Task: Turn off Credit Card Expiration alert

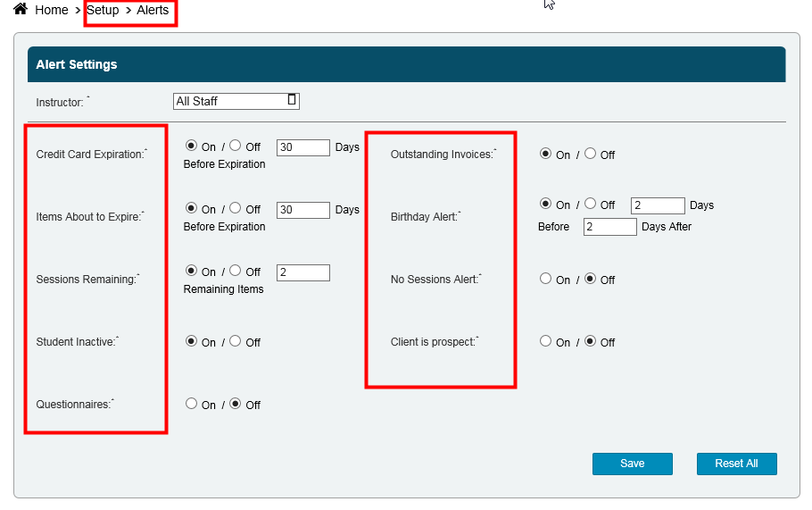Action: click(235, 146)
